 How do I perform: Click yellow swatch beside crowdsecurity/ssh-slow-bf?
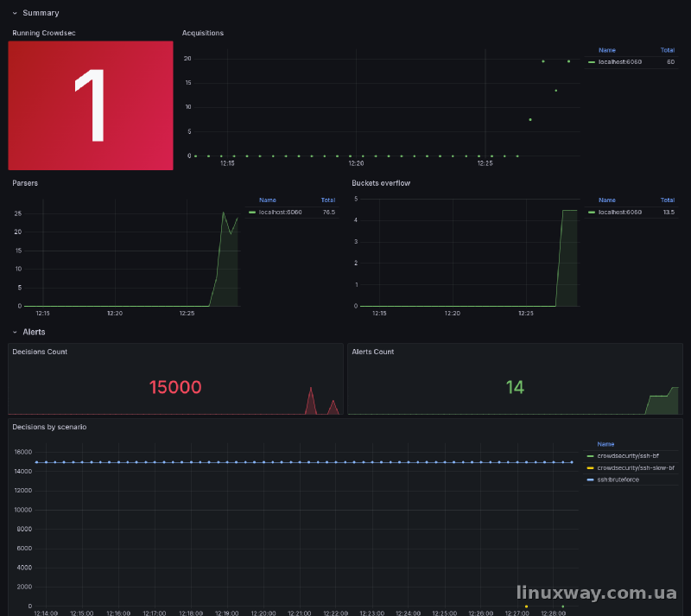click(590, 468)
